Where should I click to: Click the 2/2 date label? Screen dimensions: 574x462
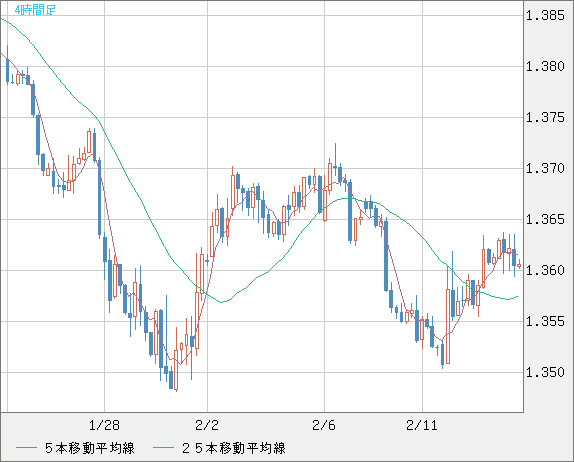tap(207, 425)
